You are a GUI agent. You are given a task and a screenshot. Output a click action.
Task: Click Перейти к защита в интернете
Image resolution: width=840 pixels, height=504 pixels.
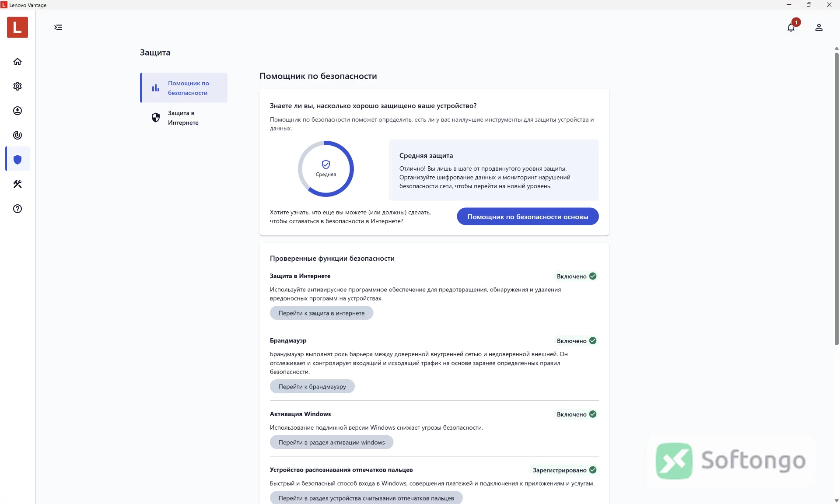[x=322, y=313]
